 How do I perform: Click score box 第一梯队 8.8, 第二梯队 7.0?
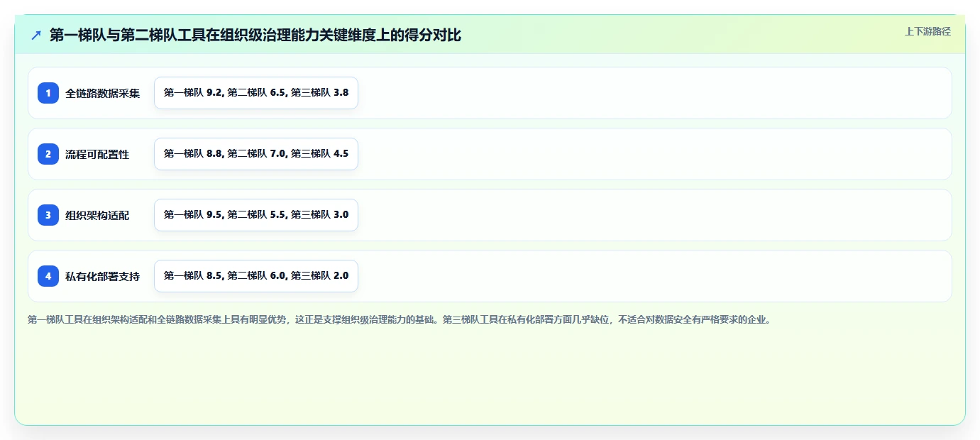tap(256, 154)
